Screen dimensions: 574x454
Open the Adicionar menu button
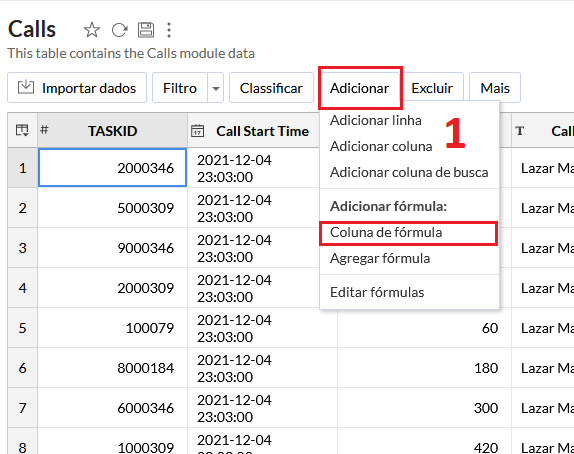pyautogui.click(x=360, y=88)
